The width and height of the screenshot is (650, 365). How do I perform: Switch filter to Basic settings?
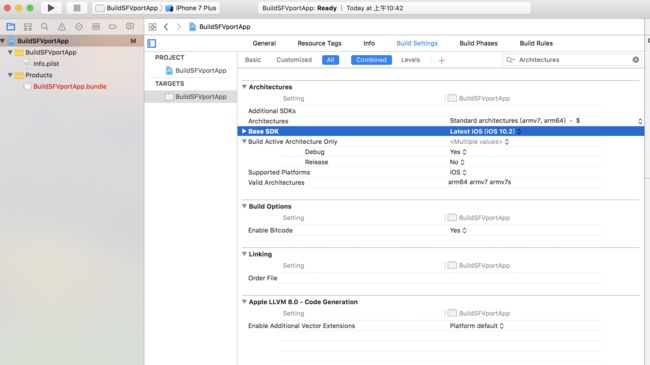253,60
